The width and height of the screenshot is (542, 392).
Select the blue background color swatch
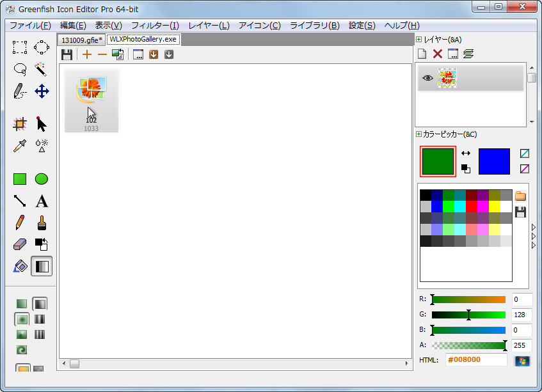pyautogui.click(x=493, y=162)
